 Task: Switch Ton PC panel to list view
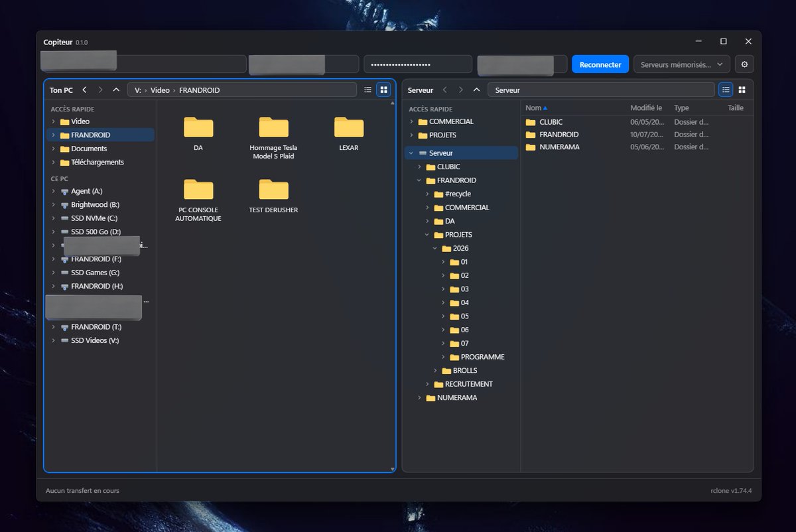367,90
